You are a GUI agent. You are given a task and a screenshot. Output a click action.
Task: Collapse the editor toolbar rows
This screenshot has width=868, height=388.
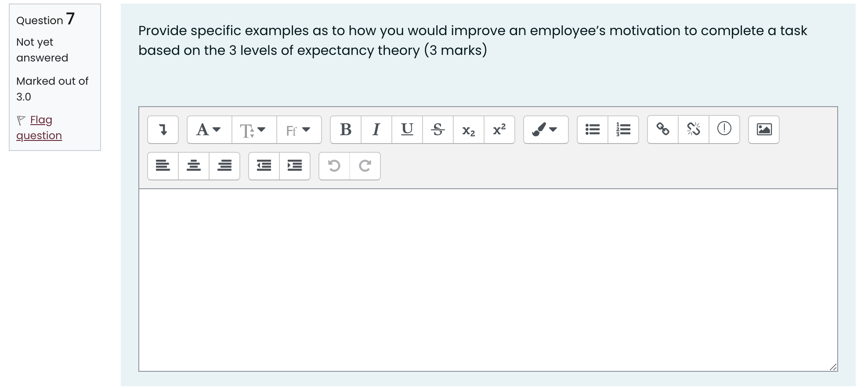point(163,129)
